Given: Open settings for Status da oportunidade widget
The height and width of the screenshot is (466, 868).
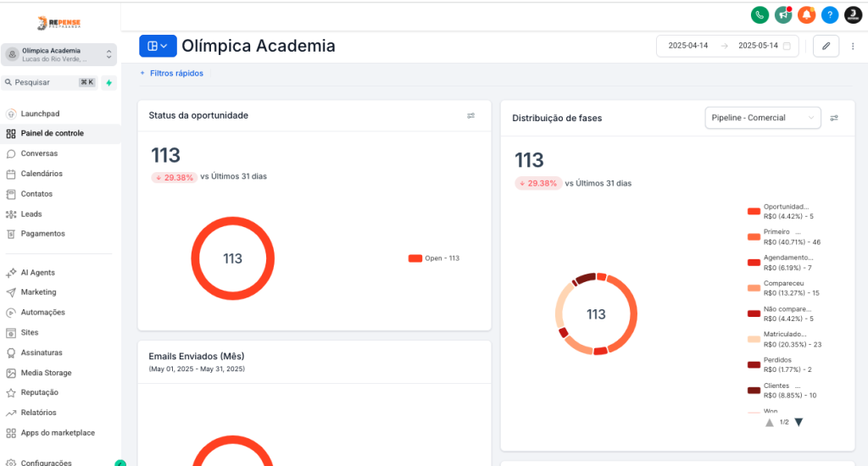Looking at the screenshot, I should point(471,116).
